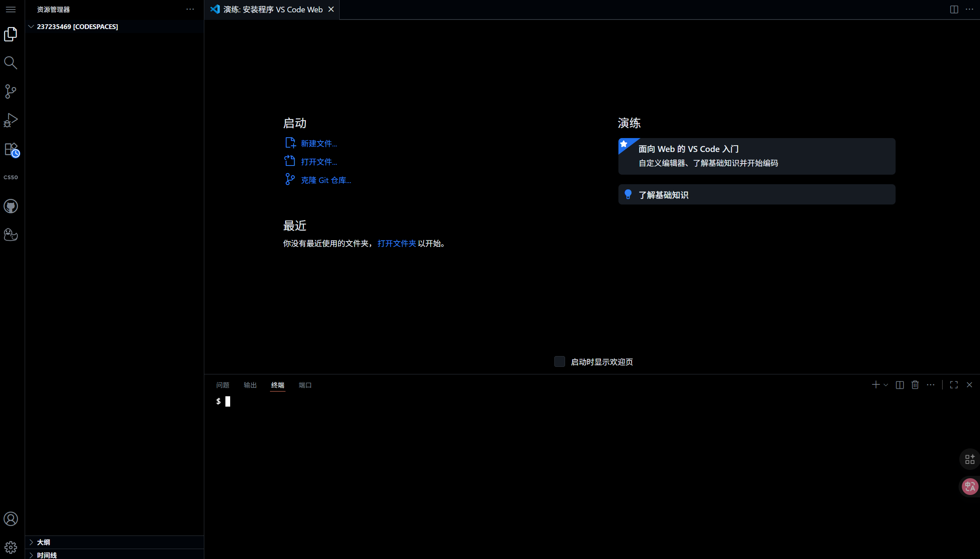The height and width of the screenshot is (559, 980).
Task: Expand the Outline section
Action: (43, 542)
